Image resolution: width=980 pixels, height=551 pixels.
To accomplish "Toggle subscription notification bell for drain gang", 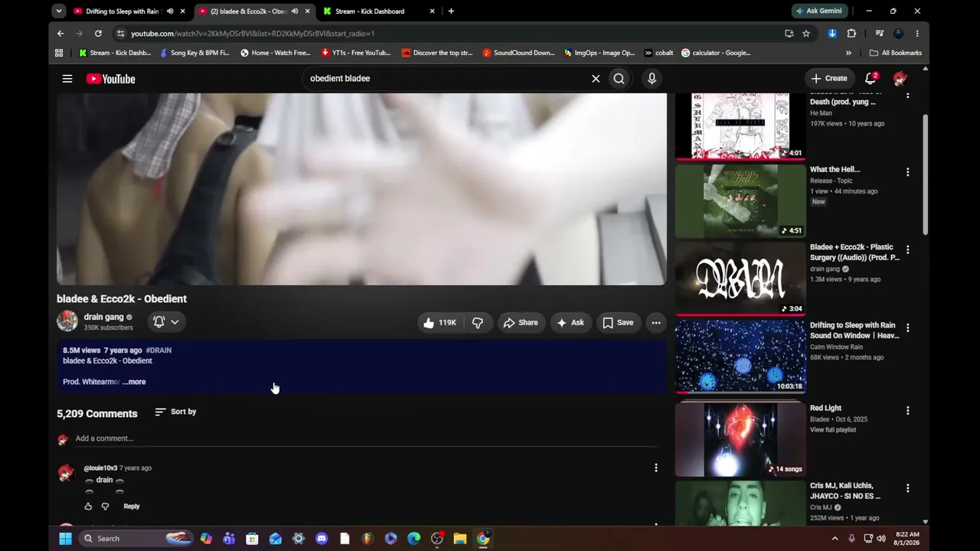I will [166, 322].
